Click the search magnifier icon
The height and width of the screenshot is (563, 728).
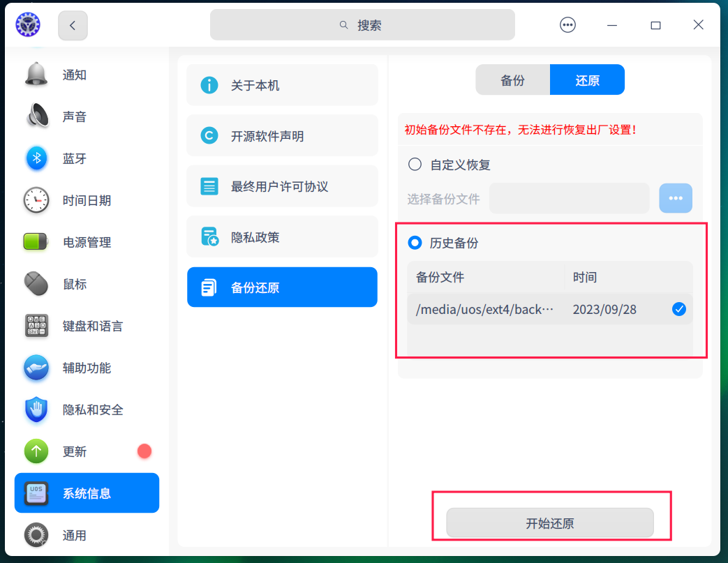click(x=343, y=25)
